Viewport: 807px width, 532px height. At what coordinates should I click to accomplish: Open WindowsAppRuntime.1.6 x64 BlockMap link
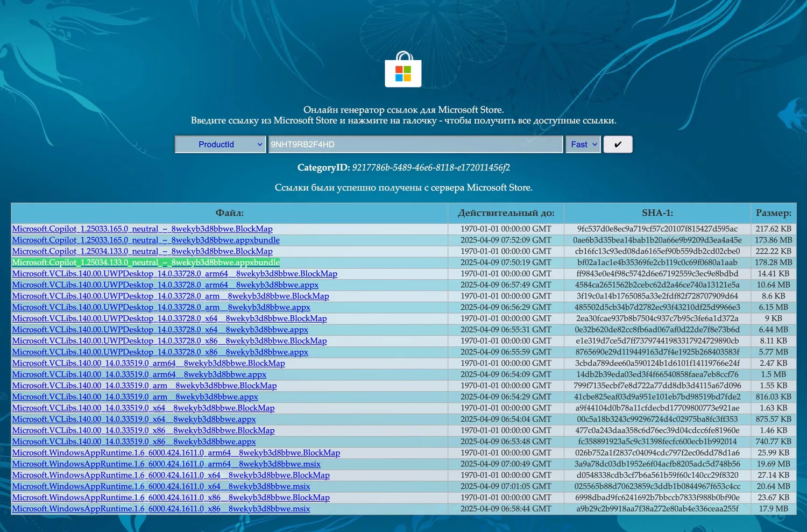coord(171,476)
